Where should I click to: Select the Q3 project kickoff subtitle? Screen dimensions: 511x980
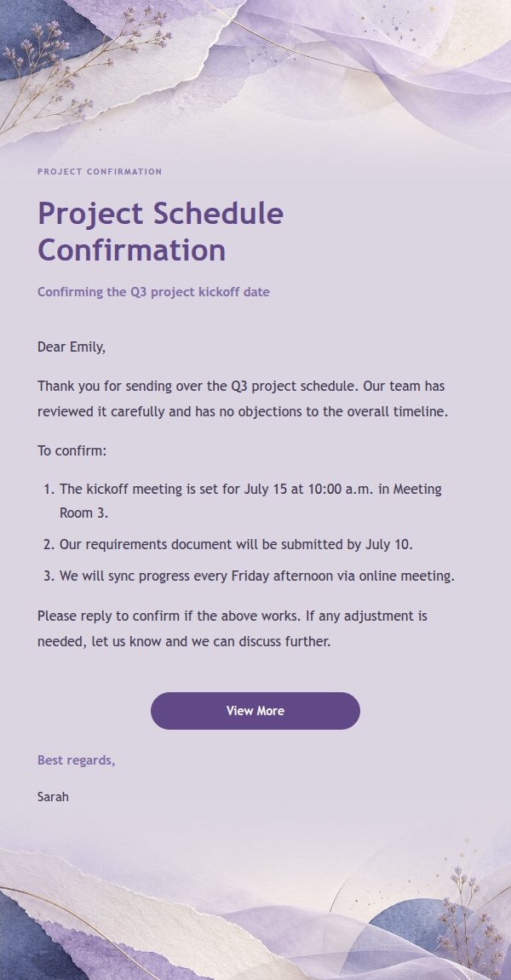153,292
